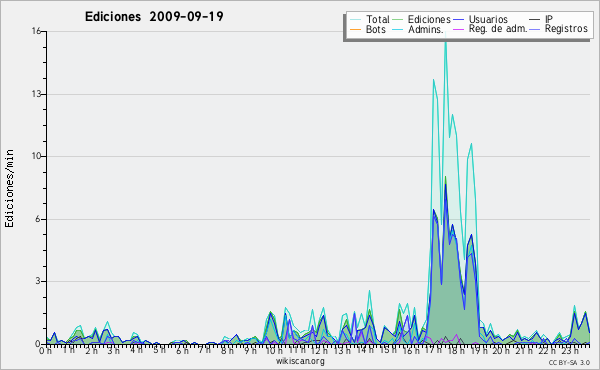Viewport: 600px width, 370px height.
Task: Click the orange Bots legend line
Action: coord(355,29)
